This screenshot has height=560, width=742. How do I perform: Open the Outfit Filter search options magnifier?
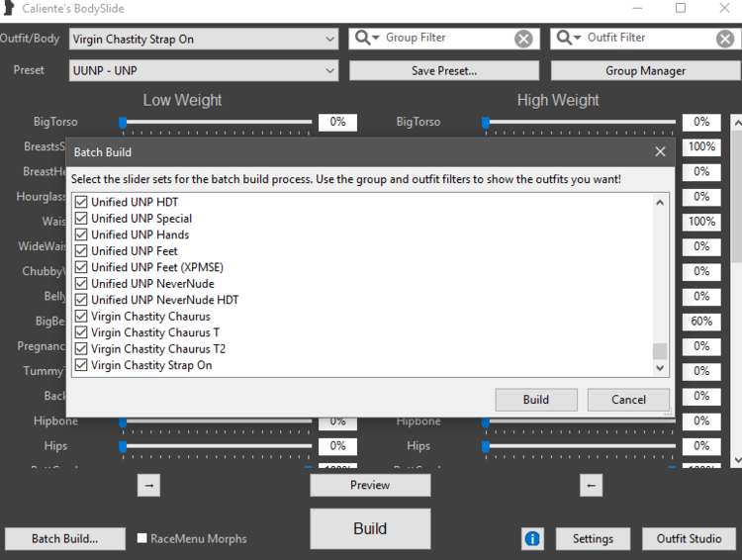point(568,38)
